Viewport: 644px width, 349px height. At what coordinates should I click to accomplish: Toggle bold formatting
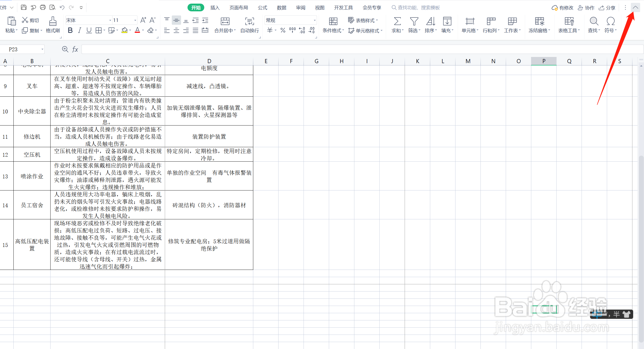(70, 30)
